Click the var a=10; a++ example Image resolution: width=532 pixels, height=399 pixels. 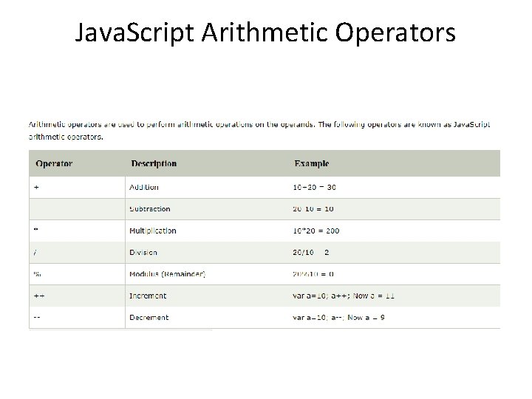pyautogui.click(x=344, y=296)
